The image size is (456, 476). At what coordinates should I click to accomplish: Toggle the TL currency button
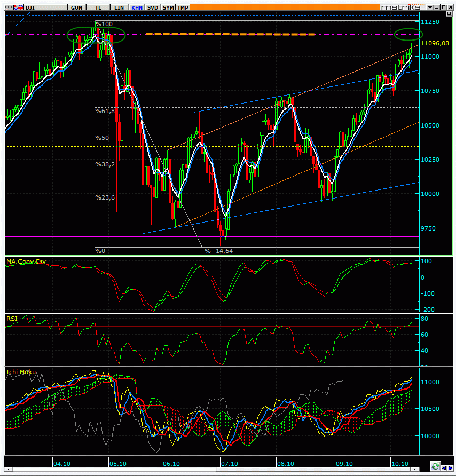(x=98, y=7)
